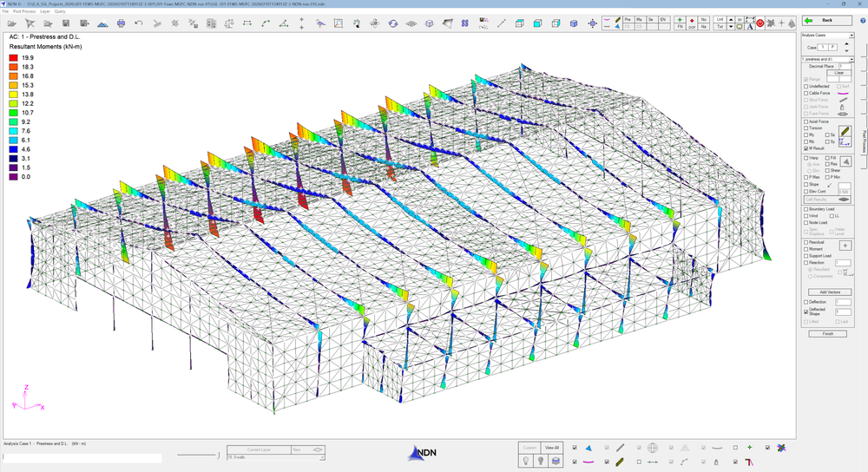
Task: Click the zoom window magnifier icon
Action: [x=339, y=23]
